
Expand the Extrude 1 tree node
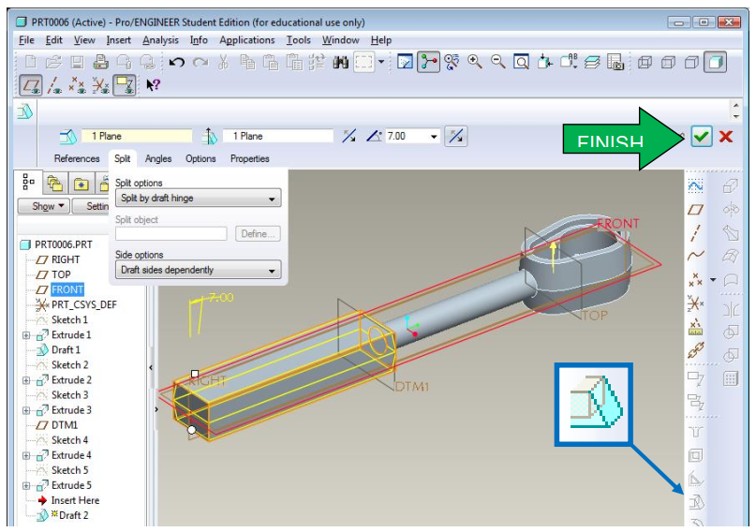point(26,335)
